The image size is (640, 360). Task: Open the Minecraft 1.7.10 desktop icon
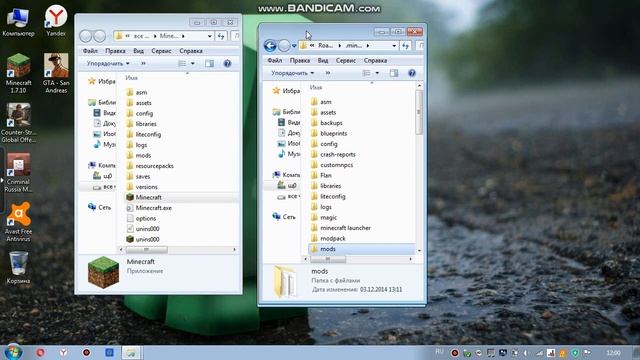coord(18,73)
